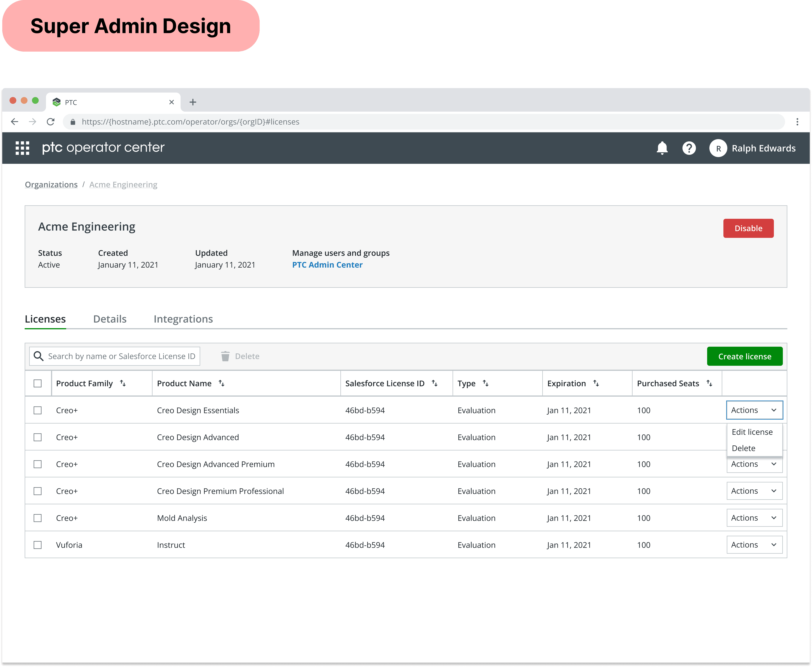Open Actions dropdown for Mold Analysis row
The width and height of the screenshot is (812, 667).
(754, 518)
